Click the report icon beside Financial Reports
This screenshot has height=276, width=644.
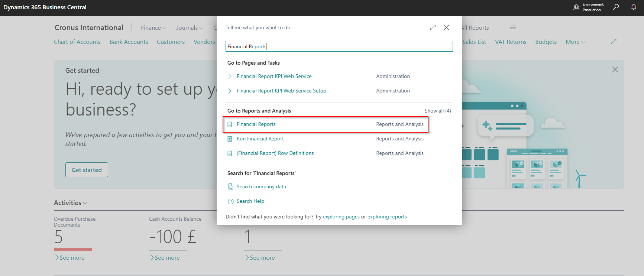click(x=230, y=124)
